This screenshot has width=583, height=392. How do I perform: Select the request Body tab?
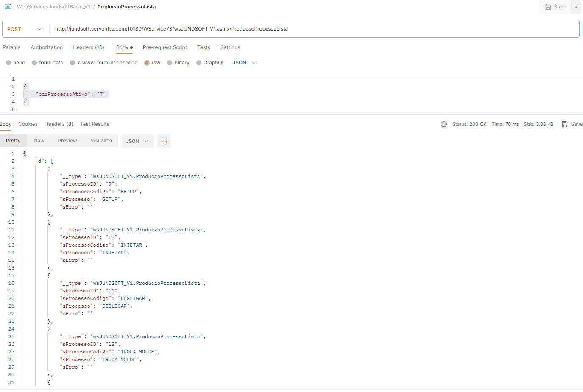pyautogui.click(x=124, y=47)
